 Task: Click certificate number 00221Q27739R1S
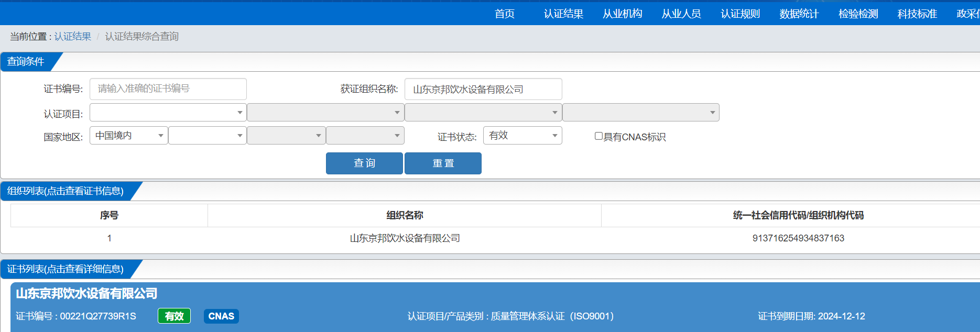point(98,316)
